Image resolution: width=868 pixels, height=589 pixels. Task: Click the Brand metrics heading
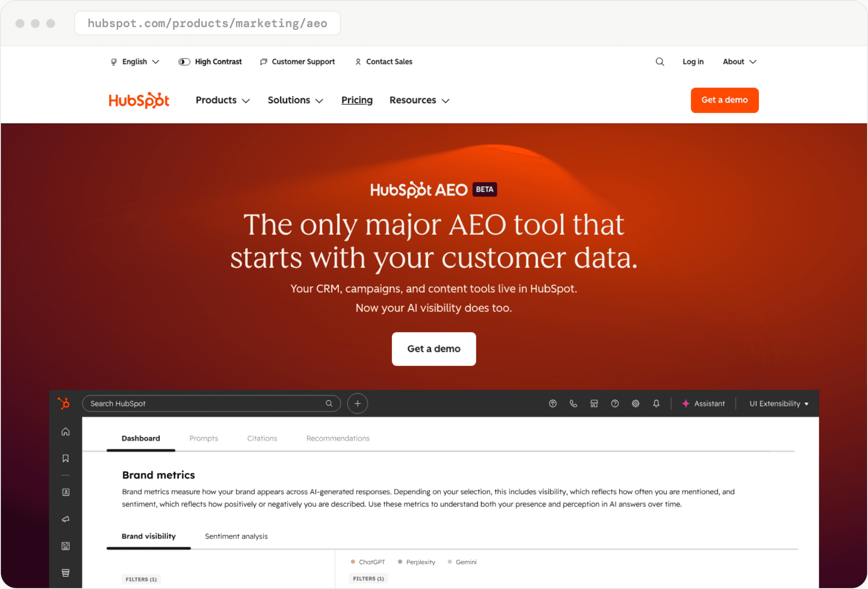click(x=159, y=475)
